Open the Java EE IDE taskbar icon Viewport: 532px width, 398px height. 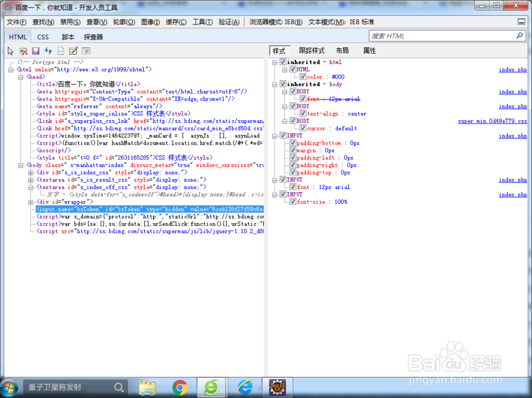(278, 388)
